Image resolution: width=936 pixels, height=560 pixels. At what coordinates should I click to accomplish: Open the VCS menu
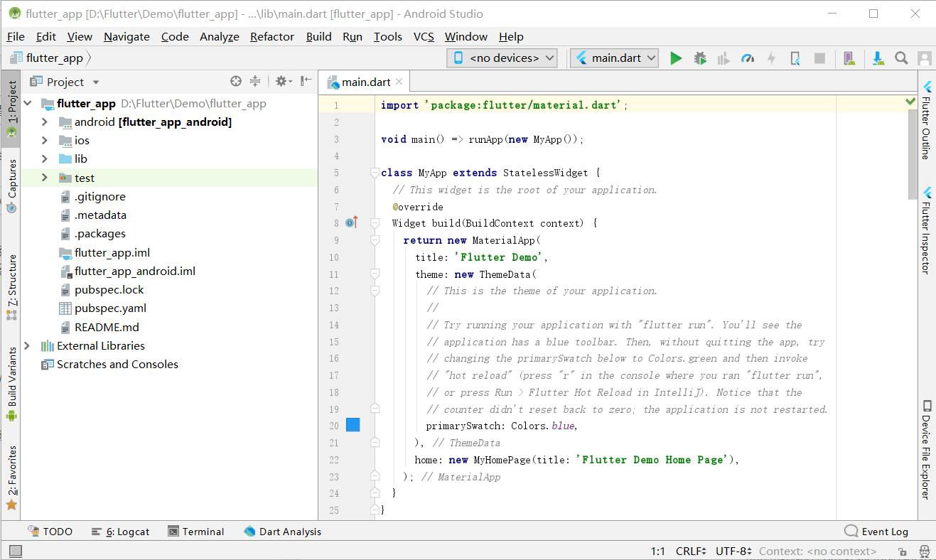[424, 37]
